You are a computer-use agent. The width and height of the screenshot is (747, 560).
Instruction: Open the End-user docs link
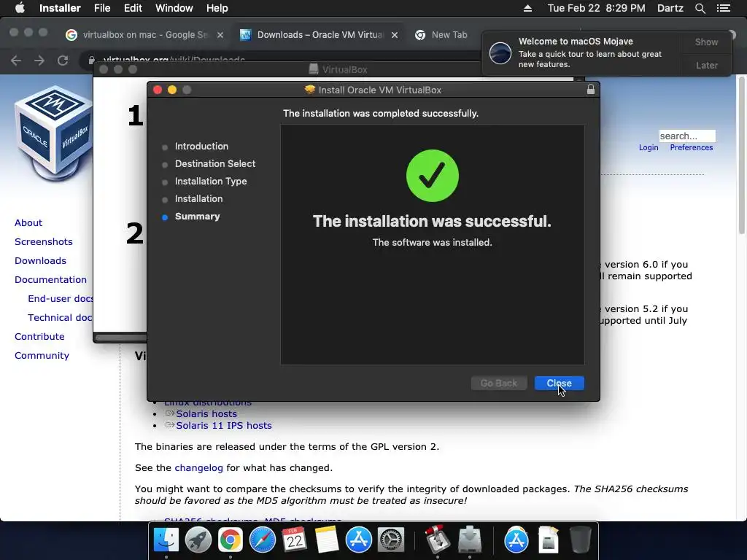point(60,298)
